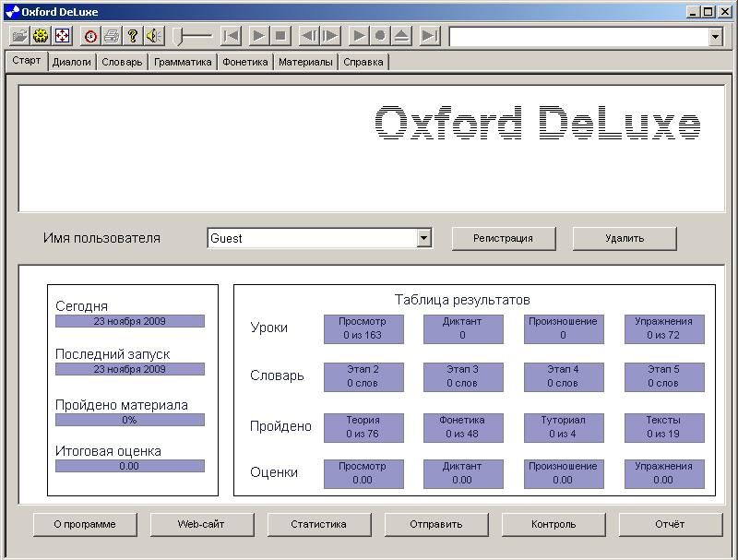Select the Фонетика tab
Viewport: 738px width, 560px height.
tap(245, 62)
